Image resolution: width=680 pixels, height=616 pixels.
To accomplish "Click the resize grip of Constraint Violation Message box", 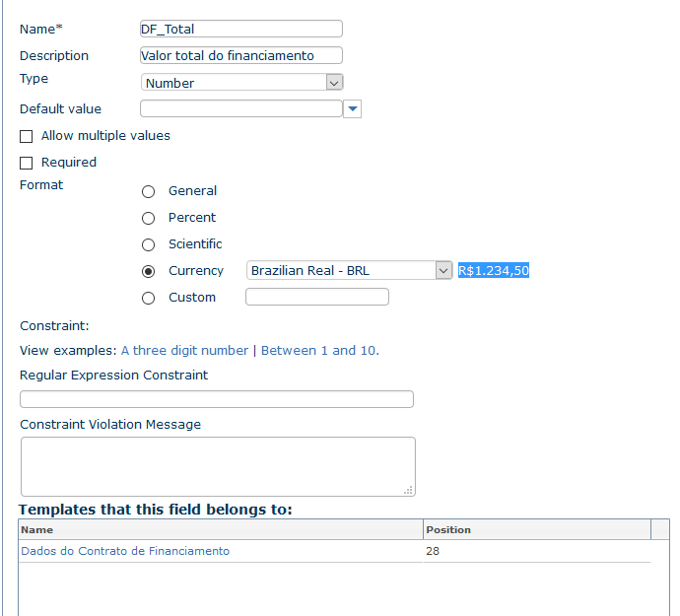I will [409, 490].
